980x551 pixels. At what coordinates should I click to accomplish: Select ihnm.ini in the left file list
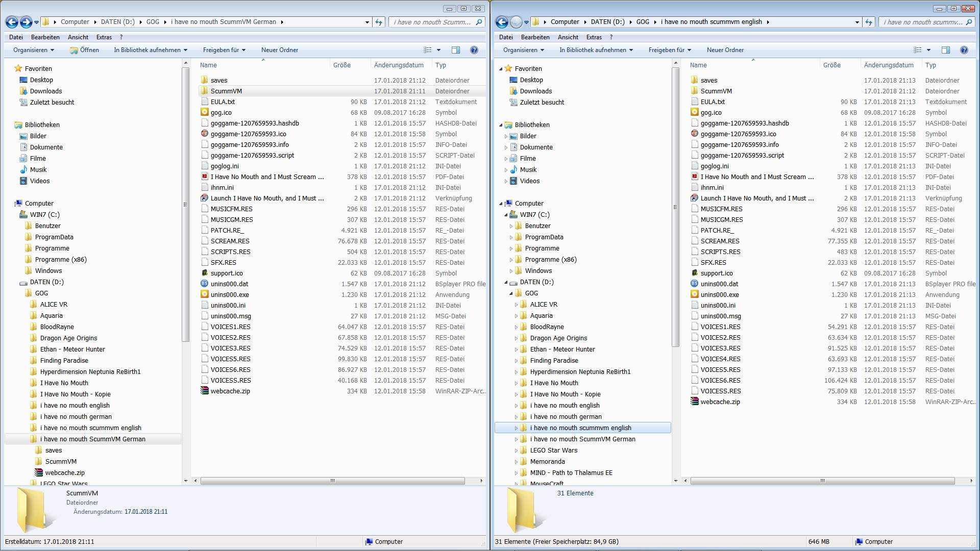click(222, 187)
